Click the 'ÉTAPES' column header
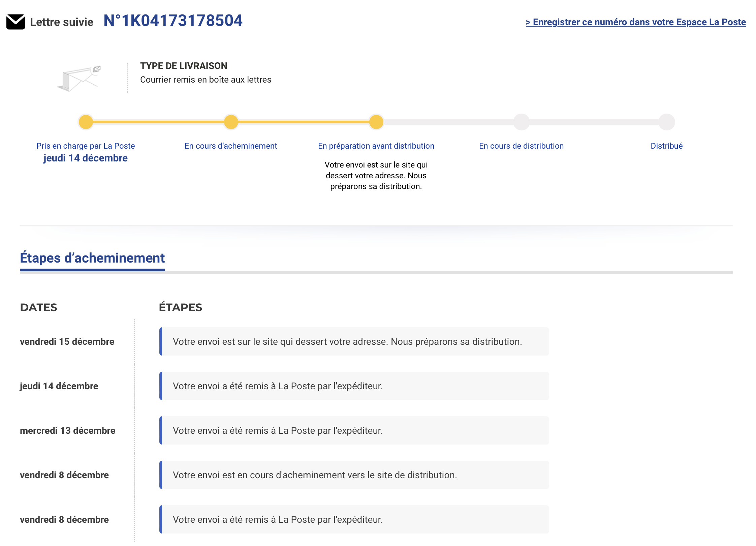 (181, 307)
